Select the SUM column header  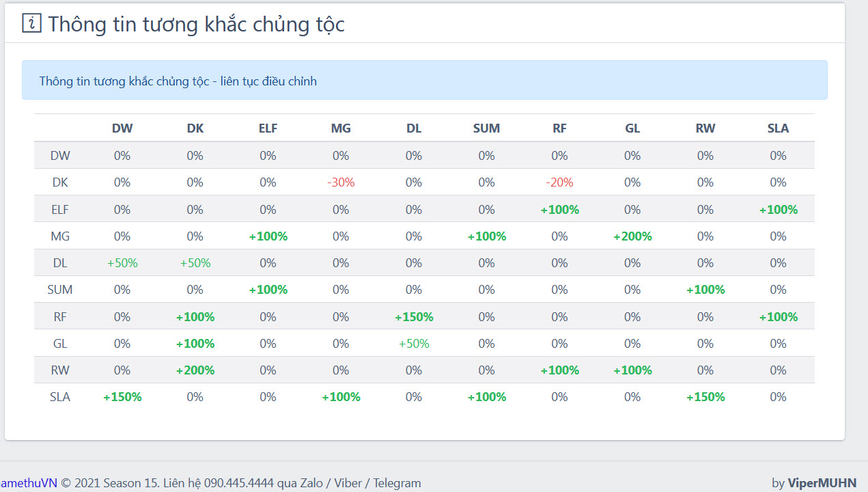486,128
